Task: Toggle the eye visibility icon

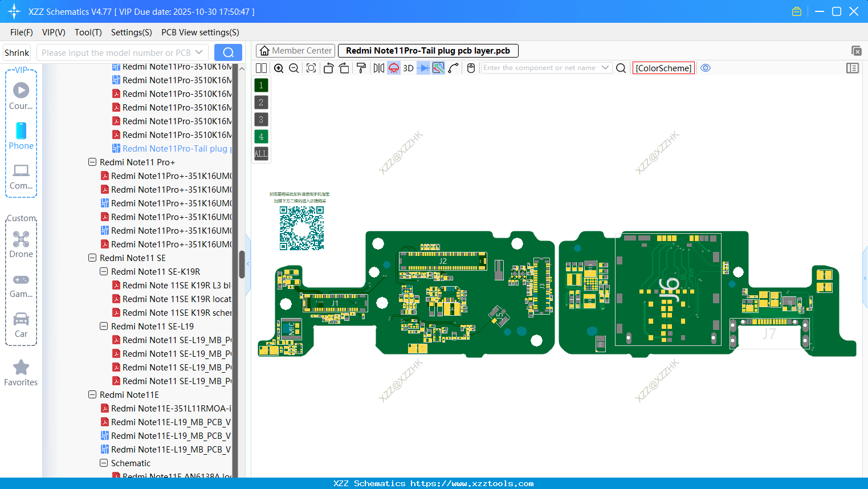Action: tap(706, 68)
